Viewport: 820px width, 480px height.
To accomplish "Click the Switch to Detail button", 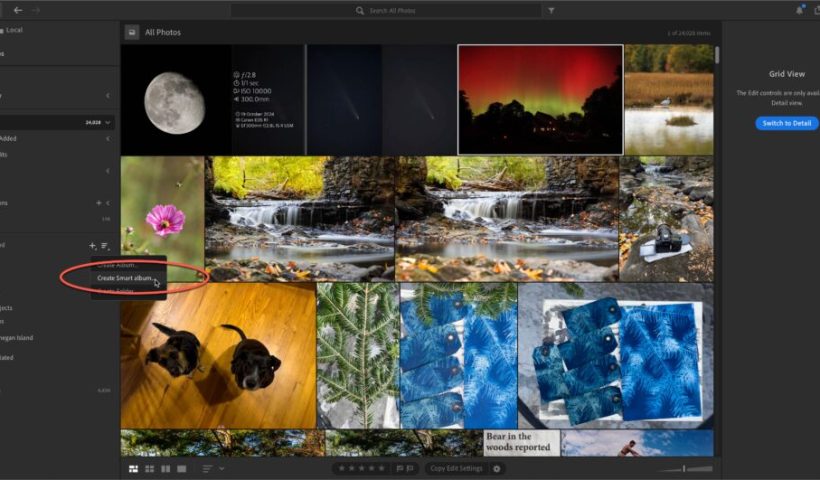I will (x=786, y=123).
